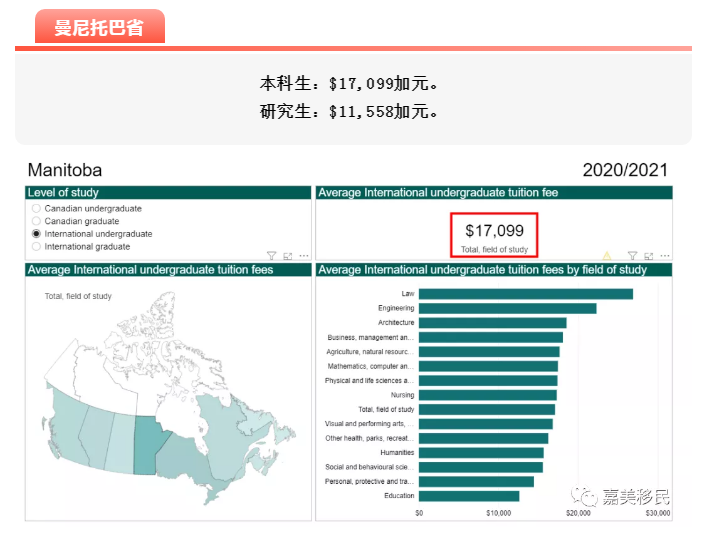
Task: Click the 曼尼托巴省 header tab
Action: (99, 27)
